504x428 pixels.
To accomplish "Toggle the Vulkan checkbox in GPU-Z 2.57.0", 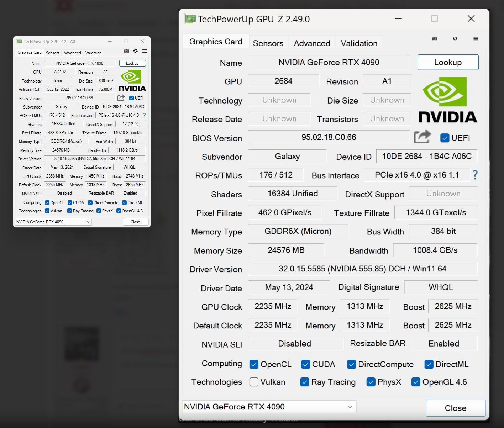I will [47, 211].
